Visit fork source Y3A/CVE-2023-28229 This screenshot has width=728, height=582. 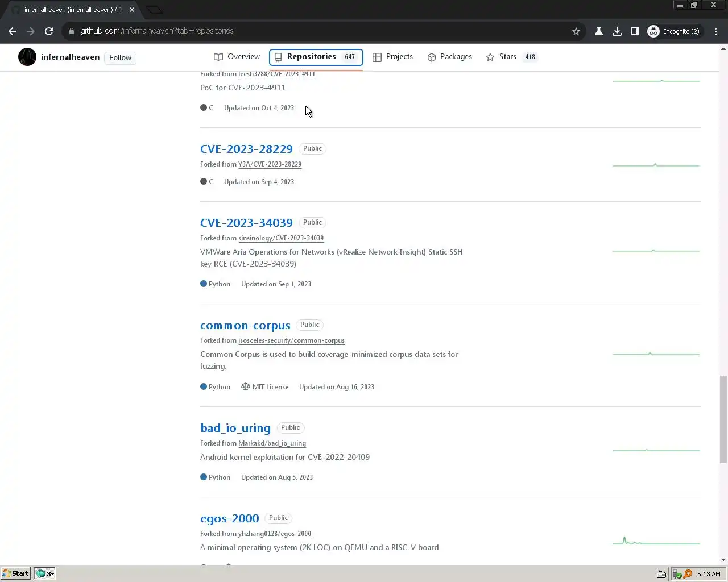click(x=270, y=164)
